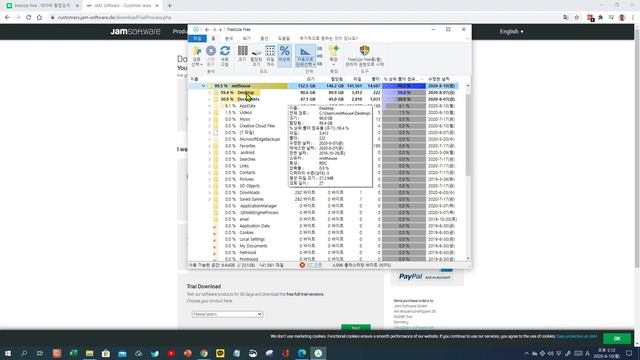Open Google Chrome from the taskbar

click(204, 353)
